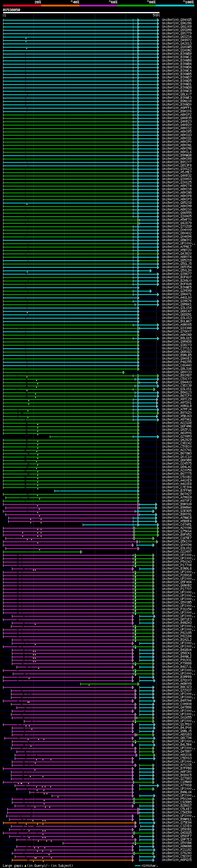Click the query end position 509 label
Image resolution: width=197 pixels, height=868 pixels.
tap(156, 15)
